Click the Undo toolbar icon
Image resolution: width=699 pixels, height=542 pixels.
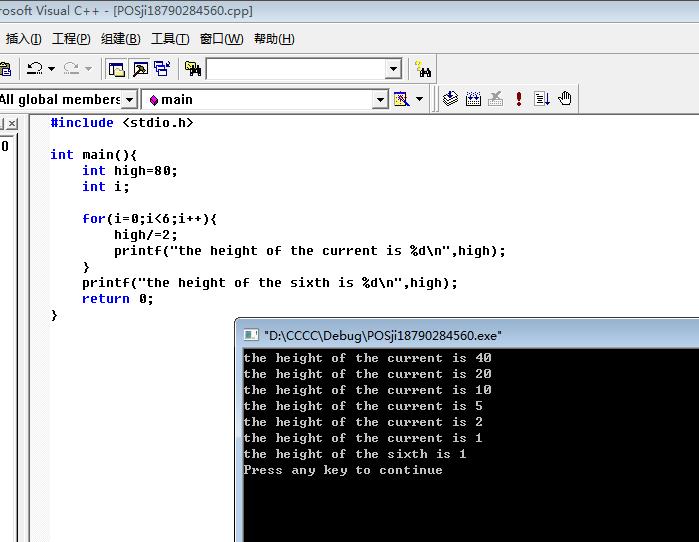tap(34, 69)
